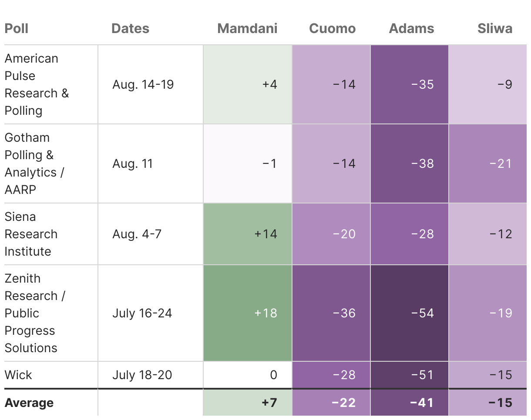531x420 pixels.
Task: Click the Poll column header
Action: pos(17,29)
